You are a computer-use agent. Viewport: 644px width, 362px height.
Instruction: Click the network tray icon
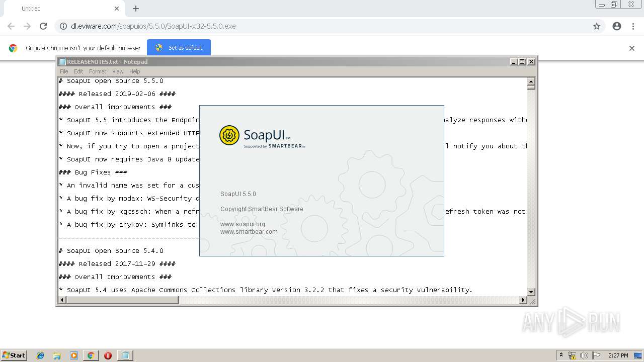[572, 355]
